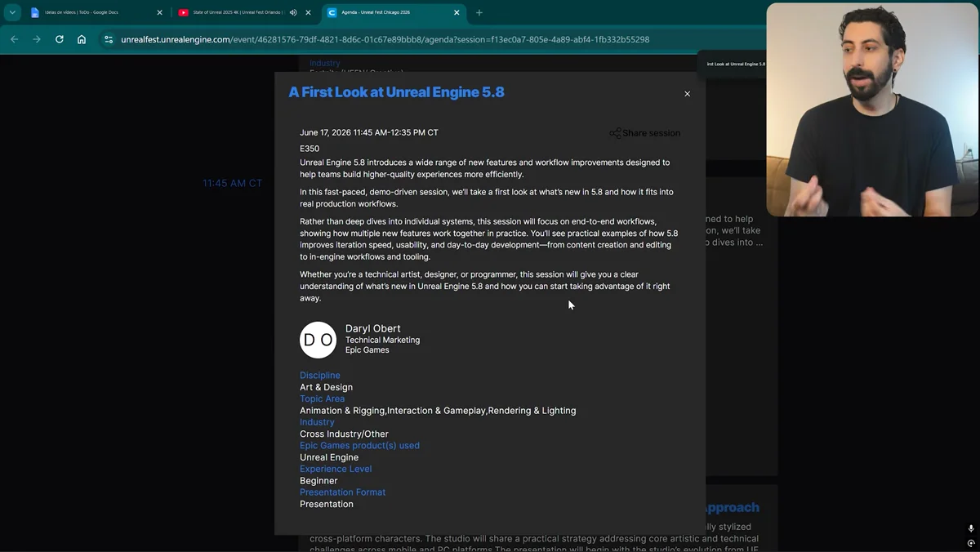Close the First Look at Unreal Engine 5.8 dialog

(687, 94)
